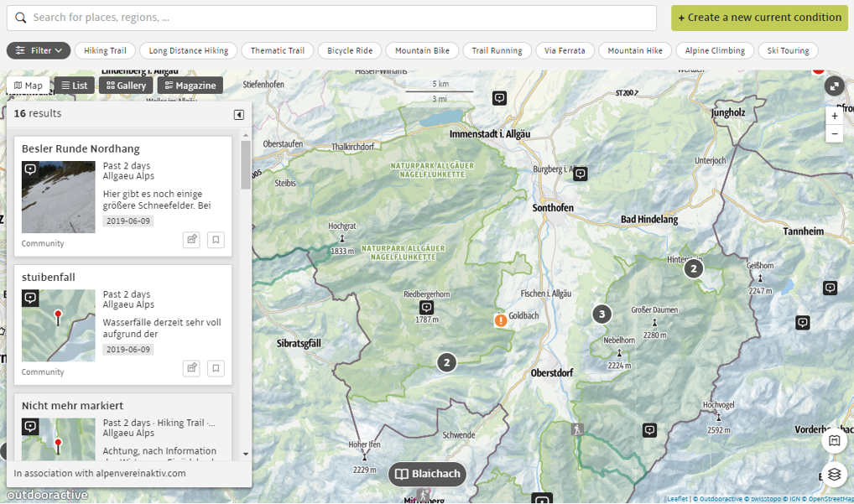Click the map legend icon above layers
The image size is (854, 504).
(834, 441)
